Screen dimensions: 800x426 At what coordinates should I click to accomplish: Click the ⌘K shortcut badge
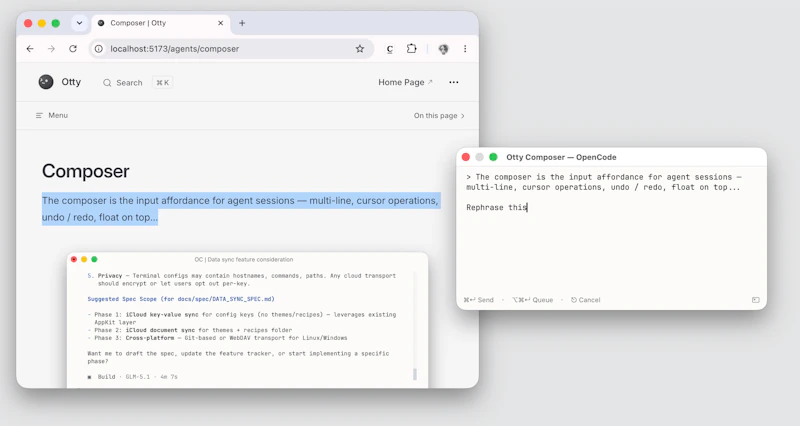click(x=163, y=83)
